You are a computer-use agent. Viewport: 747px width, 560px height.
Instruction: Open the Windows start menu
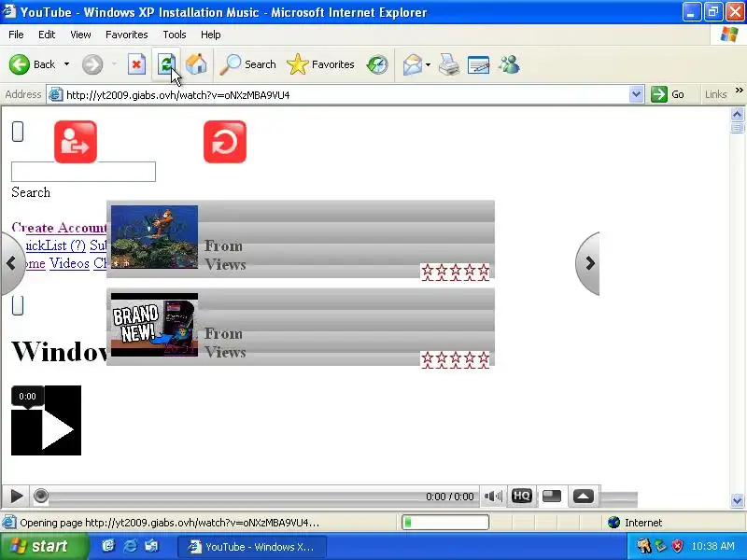pos(44,546)
